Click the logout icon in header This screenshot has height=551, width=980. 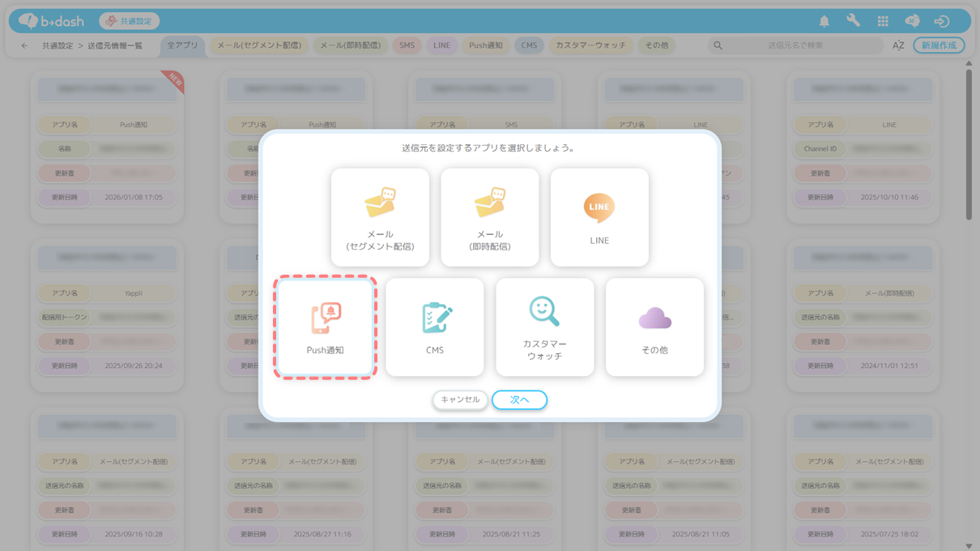941,21
